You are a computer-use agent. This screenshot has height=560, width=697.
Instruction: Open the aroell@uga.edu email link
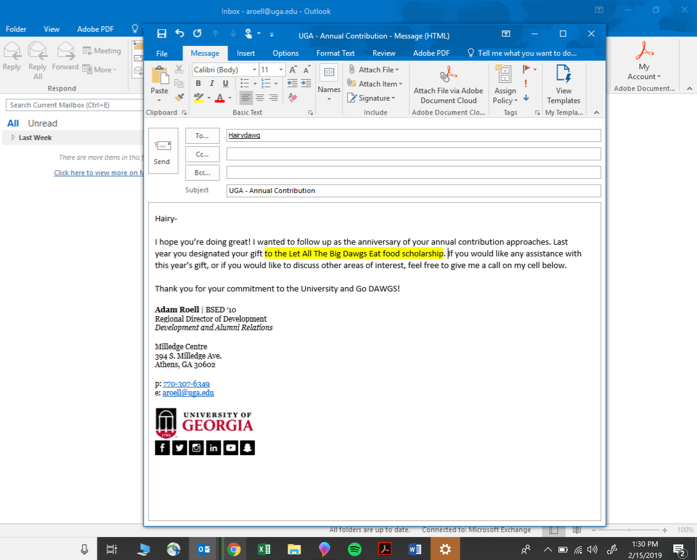pyautogui.click(x=188, y=393)
